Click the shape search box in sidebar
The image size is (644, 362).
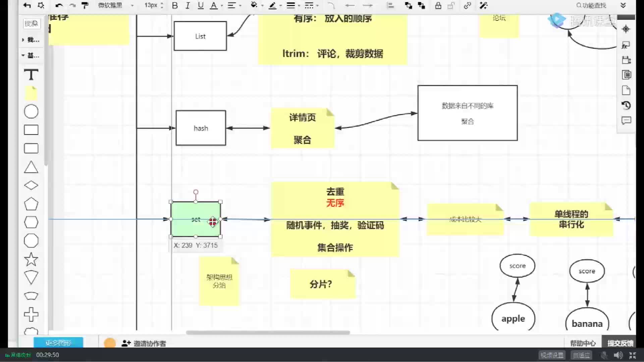click(x=32, y=23)
